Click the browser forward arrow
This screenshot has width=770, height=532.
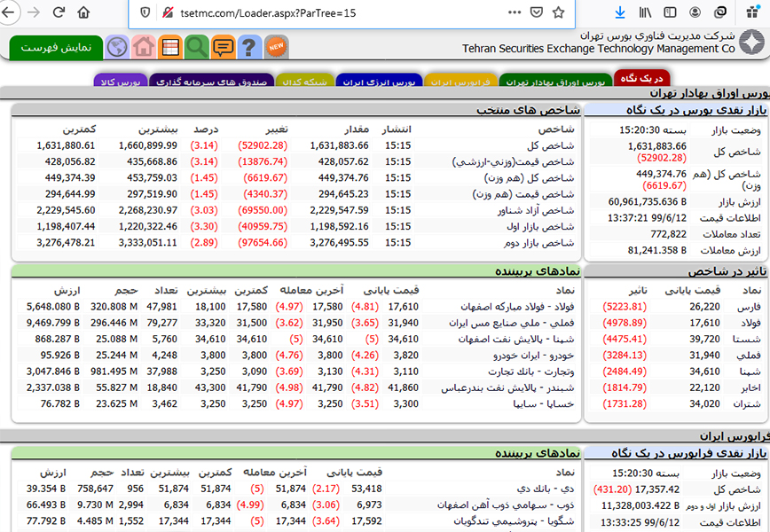[34, 12]
